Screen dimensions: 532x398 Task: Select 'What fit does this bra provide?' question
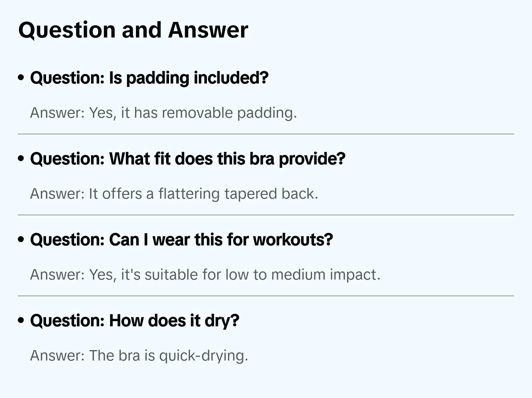pos(188,159)
